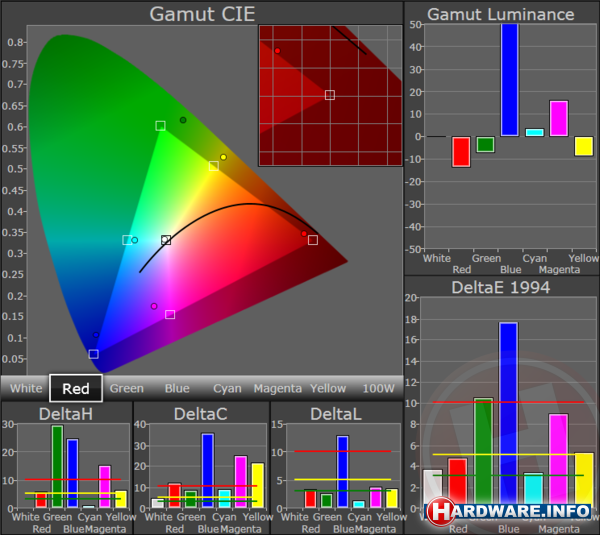Choose the 100W tab
The height and width of the screenshot is (535, 600).
pos(378,388)
